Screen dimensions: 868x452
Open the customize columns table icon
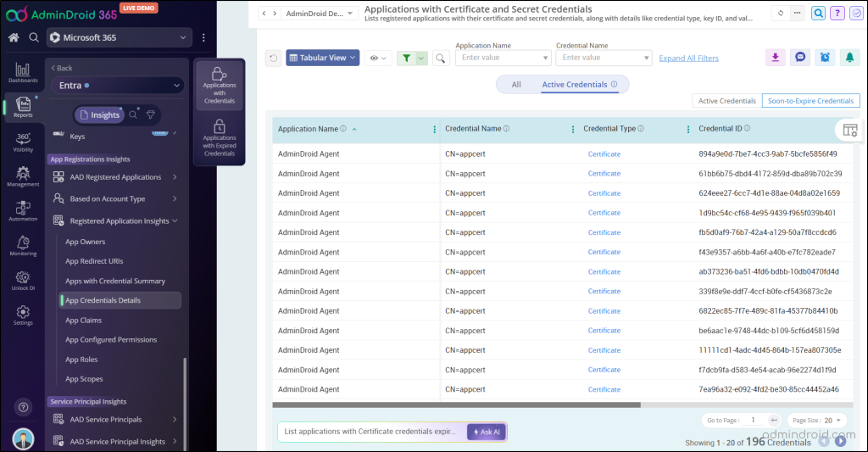point(849,130)
